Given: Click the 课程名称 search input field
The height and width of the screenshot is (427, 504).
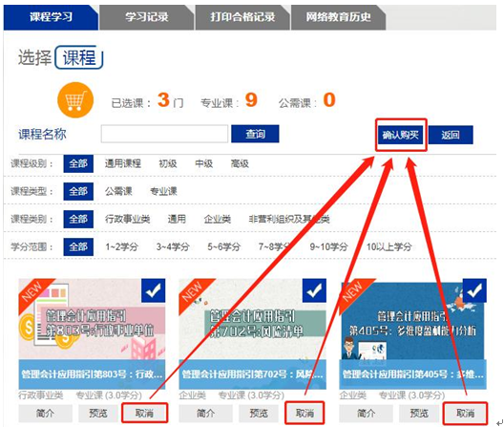Looking at the screenshot, I should pyautogui.click(x=164, y=134).
